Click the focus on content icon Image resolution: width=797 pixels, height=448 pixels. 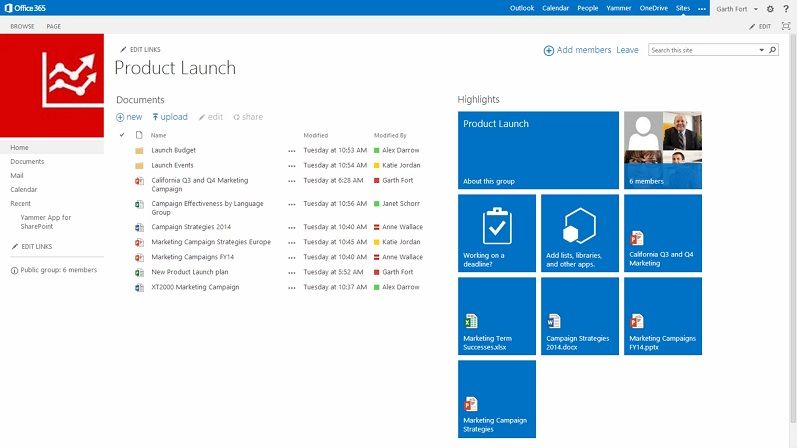[x=786, y=26]
